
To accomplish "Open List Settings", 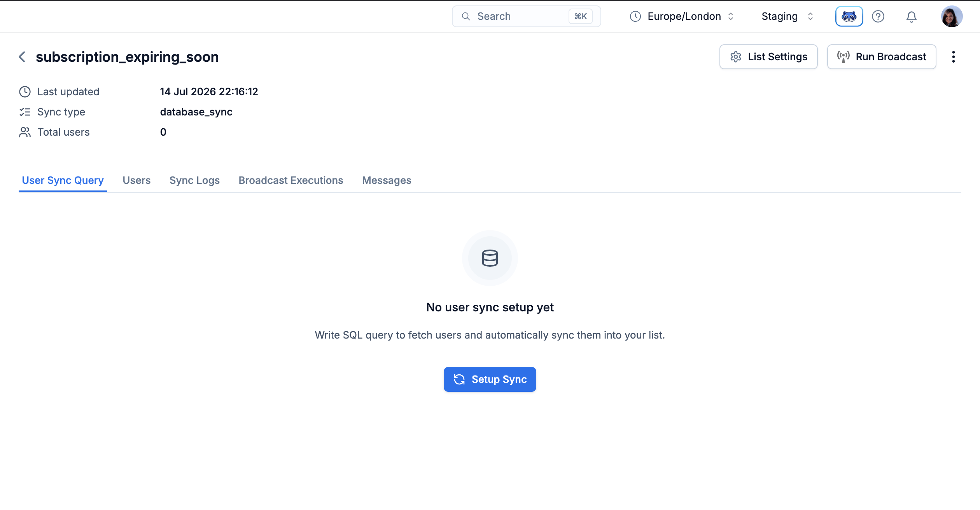I will coord(768,57).
